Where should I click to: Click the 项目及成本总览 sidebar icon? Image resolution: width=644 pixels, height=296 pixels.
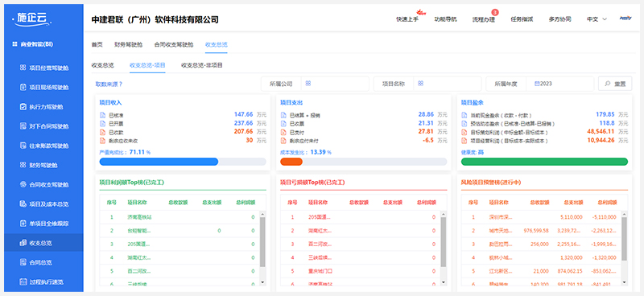[23, 204]
